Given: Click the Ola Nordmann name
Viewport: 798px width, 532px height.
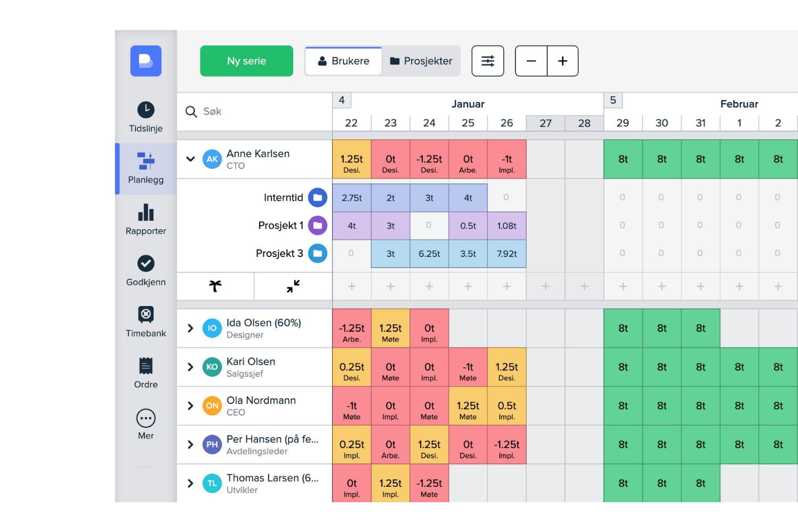Looking at the screenshot, I should 261,400.
